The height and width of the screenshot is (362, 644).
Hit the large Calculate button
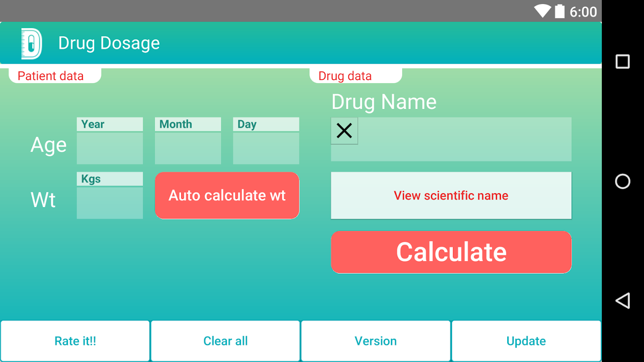click(451, 252)
